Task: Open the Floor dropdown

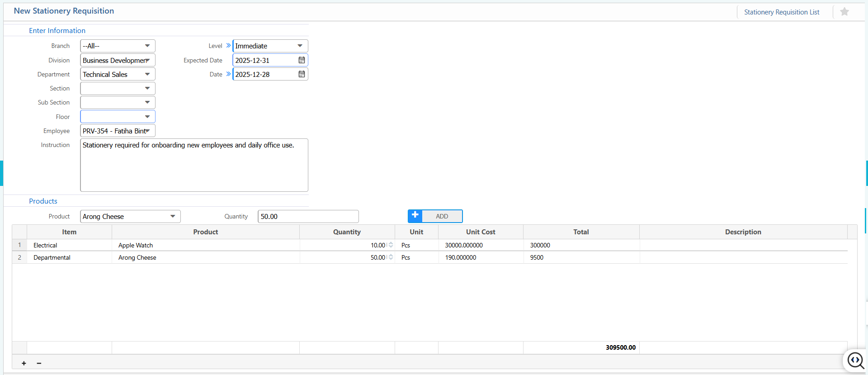Action: point(118,117)
